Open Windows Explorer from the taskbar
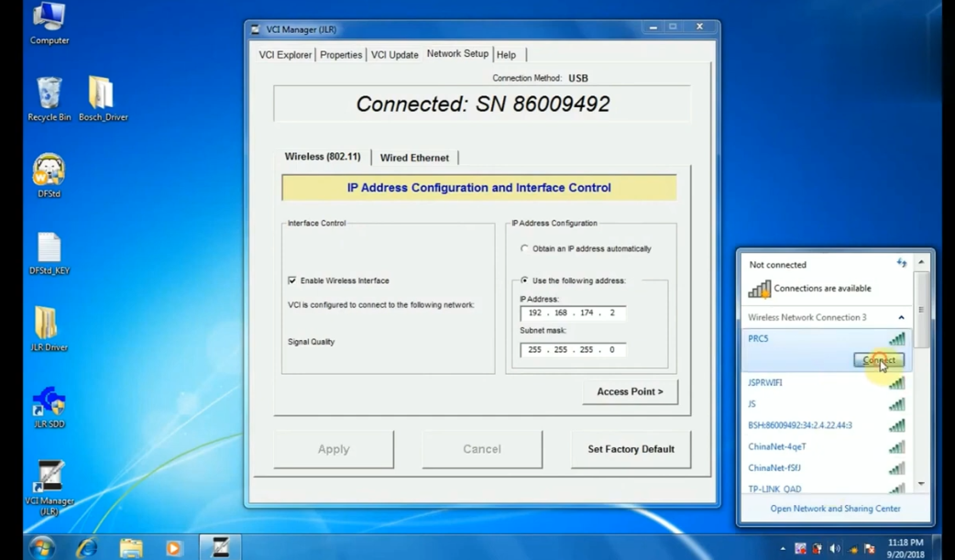 tap(131, 547)
